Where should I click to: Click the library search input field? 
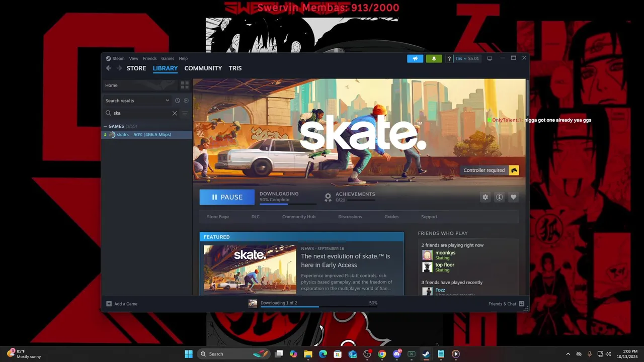click(x=141, y=113)
